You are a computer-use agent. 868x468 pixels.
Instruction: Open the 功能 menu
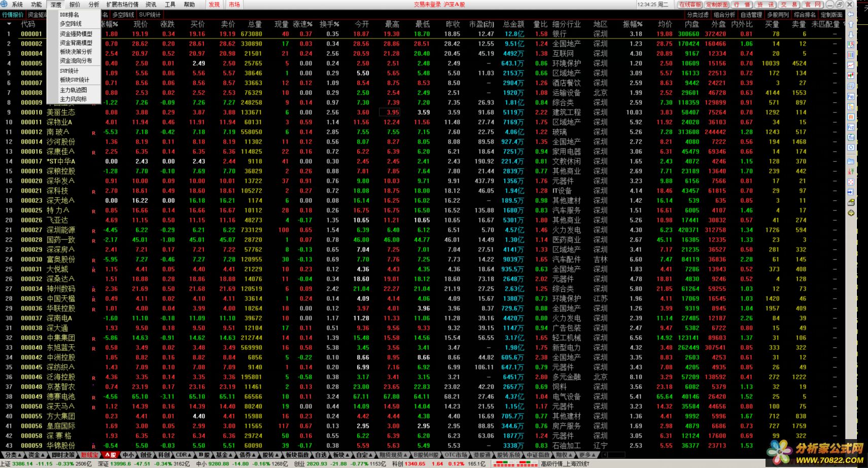click(x=37, y=5)
